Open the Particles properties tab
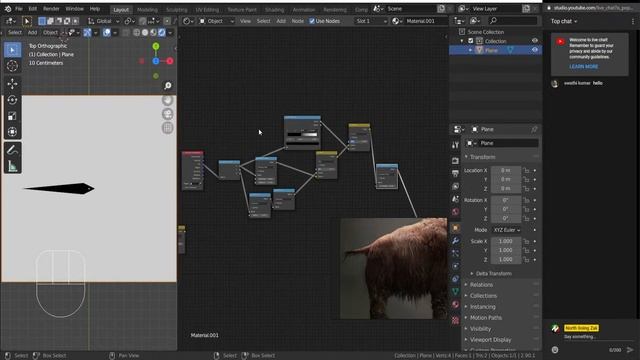 (x=456, y=253)
